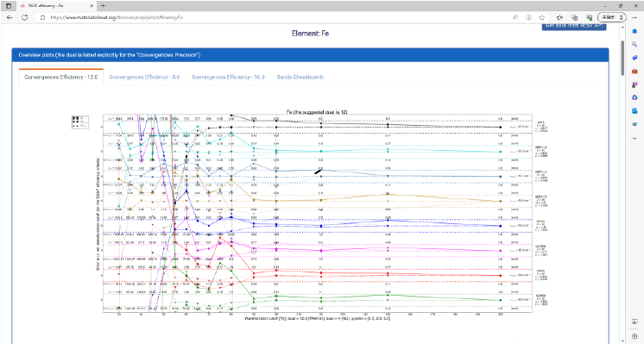Open the Edge settings ellipsis menu
Viewport: 644px width, 344px height.
[x=635, y=17]
